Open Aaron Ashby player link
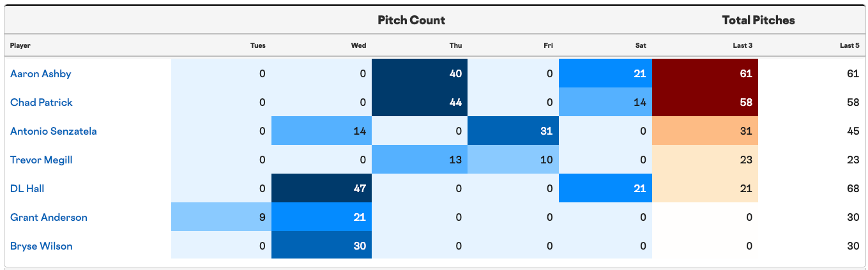The height and width of the screenshot is (270, 868). 41,73
